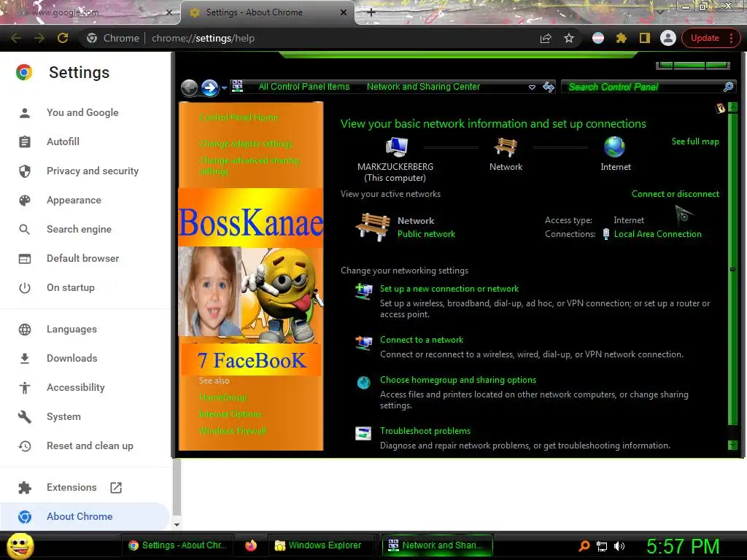Image resolution: width=747 pixels, height=560 pixels.
Task: Toggle Chrome side panel icon
Action: click(x=645, y=38)
